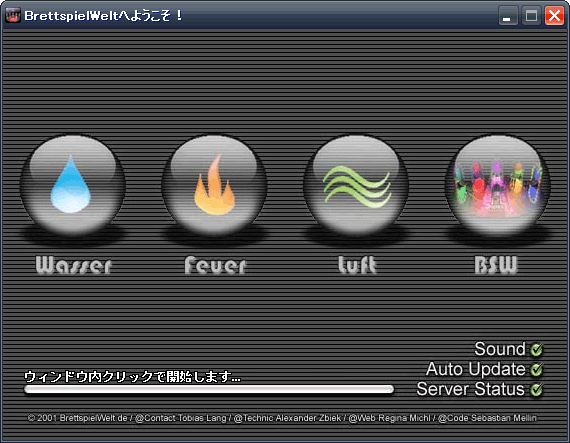Click the BrettspielWelt title bar app icon
The height and width of the screenshot is (443, 570).
(13, 16)
